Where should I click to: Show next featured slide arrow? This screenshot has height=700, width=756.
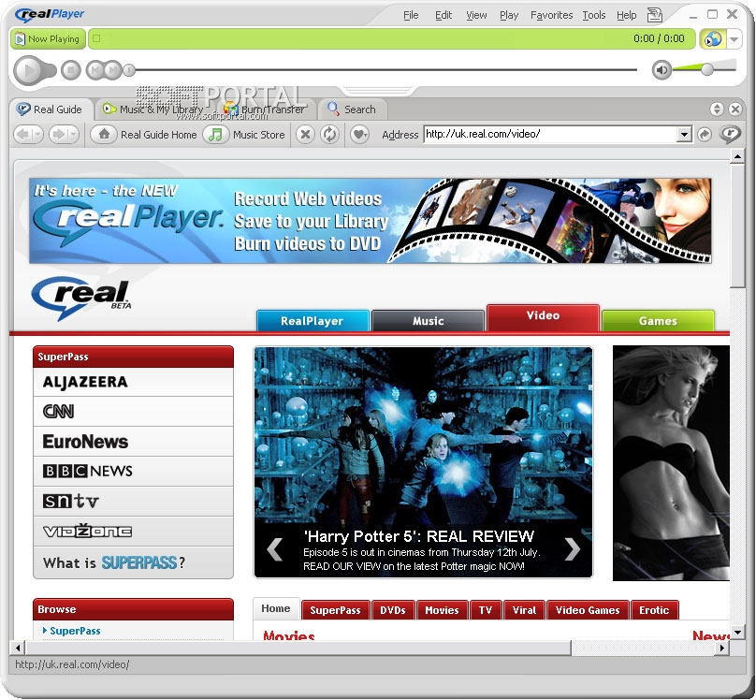573,548
